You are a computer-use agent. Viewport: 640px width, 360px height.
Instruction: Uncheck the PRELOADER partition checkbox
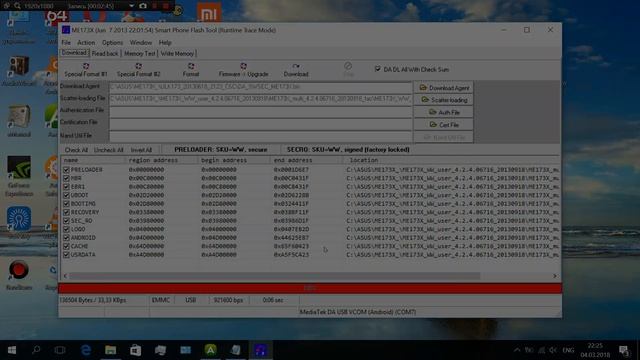coord(67,169)
